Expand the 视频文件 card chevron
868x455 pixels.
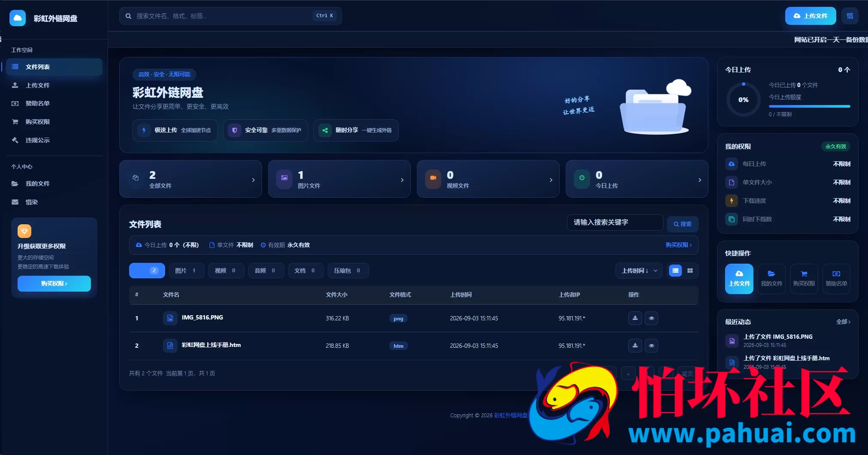[x=551, y=180]
